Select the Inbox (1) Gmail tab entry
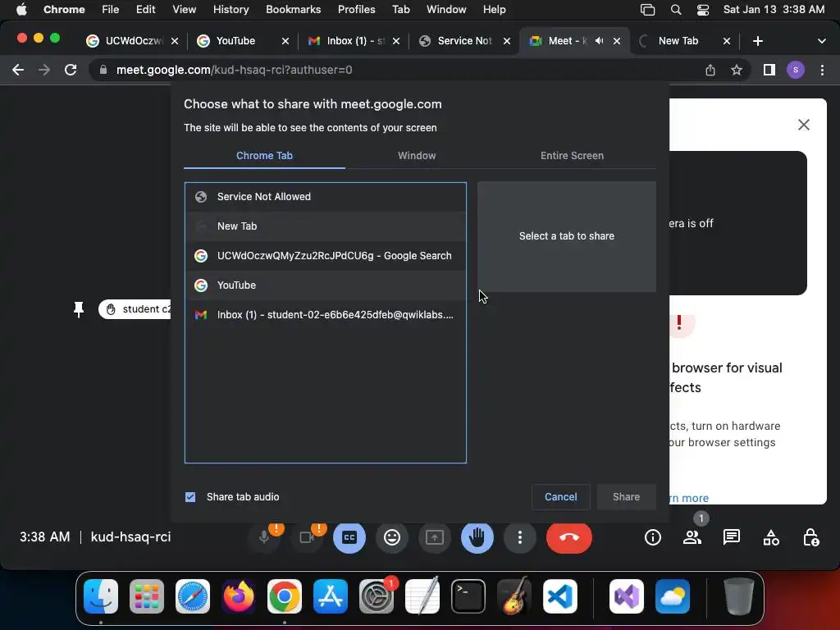 (325, 314)
